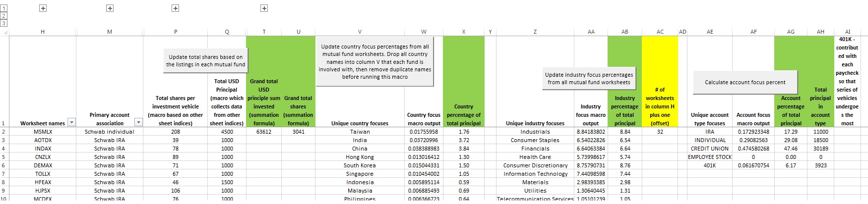Expand the column group above column H
Viewport: 868px width, 204px height.
coord(43,8)
